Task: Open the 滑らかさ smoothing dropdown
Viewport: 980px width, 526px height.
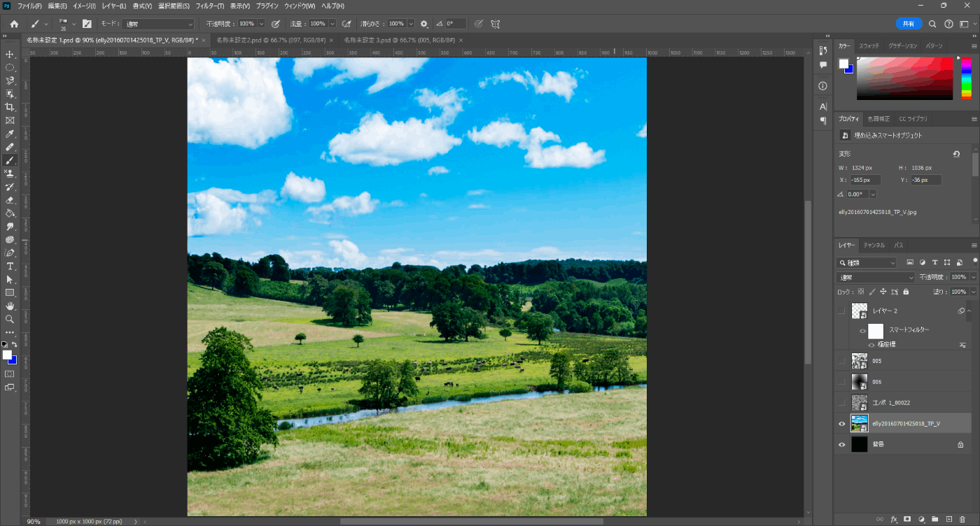Action: point(411,24)
